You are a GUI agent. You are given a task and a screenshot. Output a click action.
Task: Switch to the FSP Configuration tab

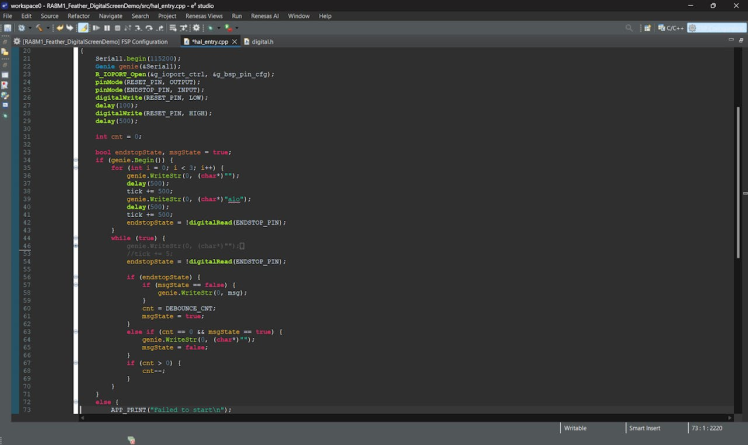[x=95, y=42]
